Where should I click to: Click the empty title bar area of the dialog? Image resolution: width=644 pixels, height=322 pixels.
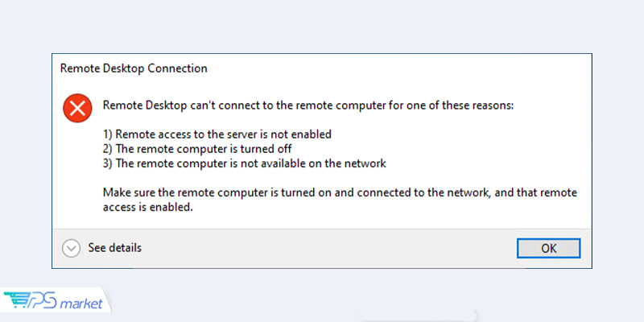point(398,68)
